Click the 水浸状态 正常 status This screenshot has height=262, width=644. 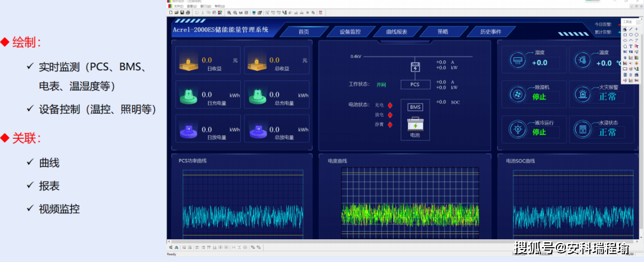[607, 132]
